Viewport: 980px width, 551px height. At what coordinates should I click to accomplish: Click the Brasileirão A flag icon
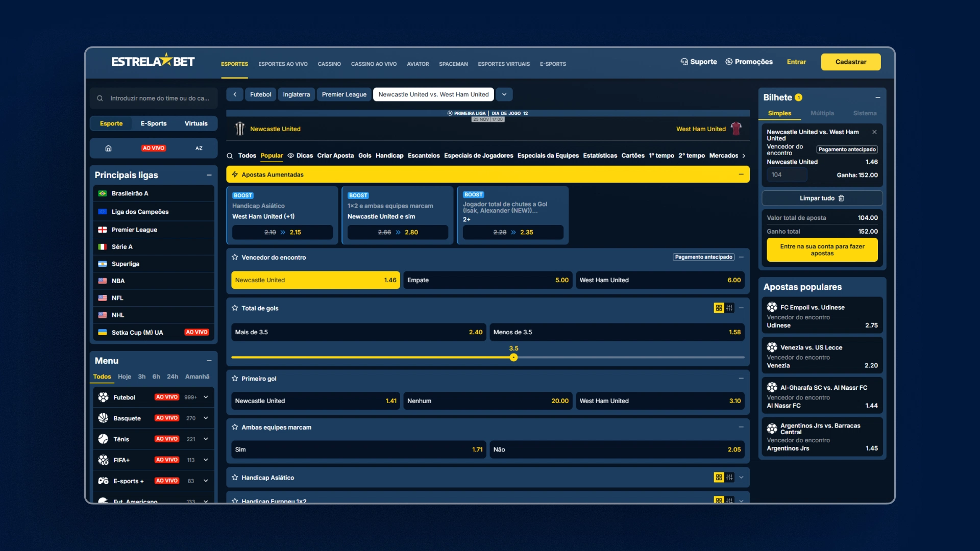pyautogui.click(x=102, y=193)
